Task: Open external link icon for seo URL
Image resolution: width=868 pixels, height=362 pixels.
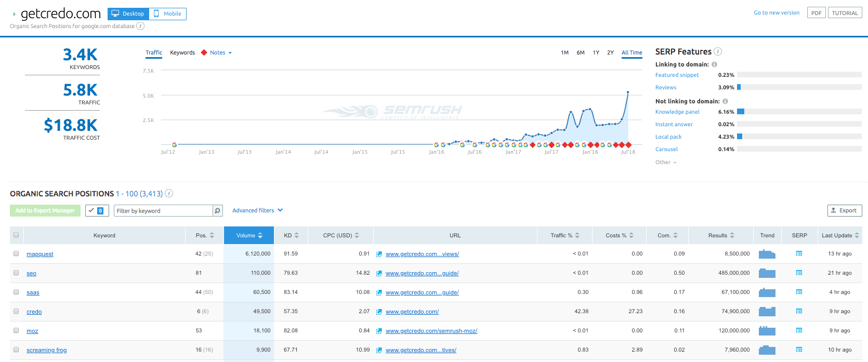Action: point(379,273)
